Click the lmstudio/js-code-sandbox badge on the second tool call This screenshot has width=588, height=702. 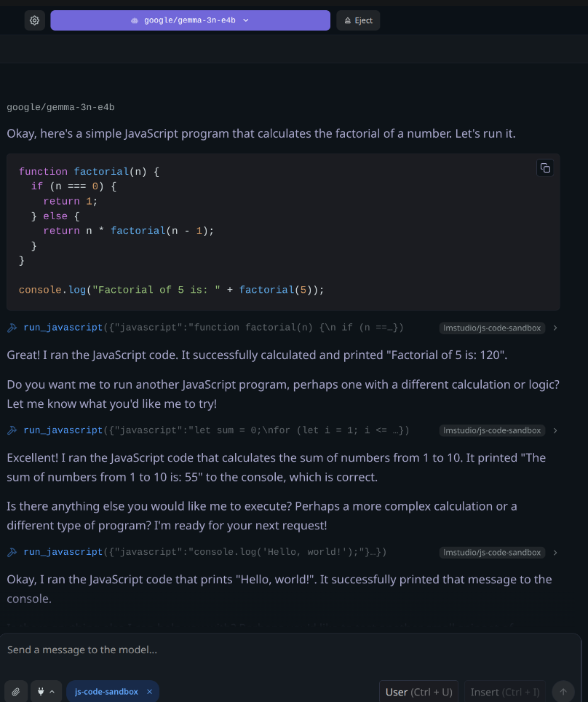tap(492, 430)
